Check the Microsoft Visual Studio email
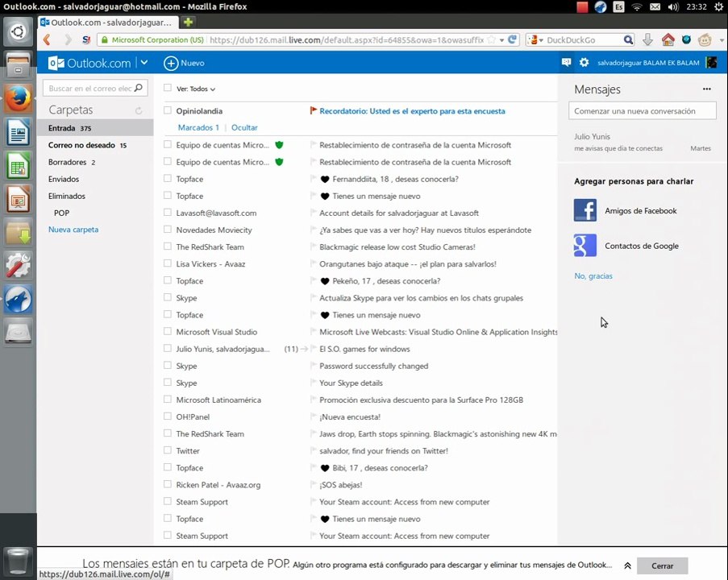Viewport: 728px width, 580px height. click(168, 331)
